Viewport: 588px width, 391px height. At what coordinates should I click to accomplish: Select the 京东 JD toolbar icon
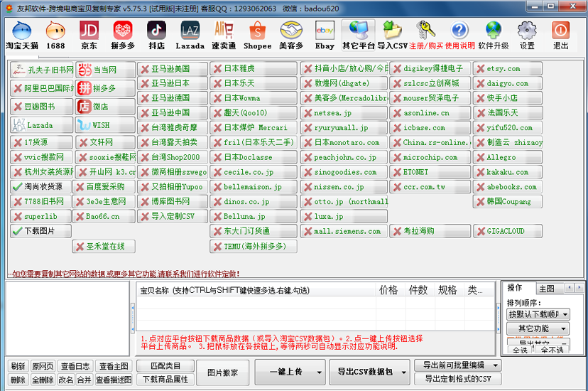89,35
